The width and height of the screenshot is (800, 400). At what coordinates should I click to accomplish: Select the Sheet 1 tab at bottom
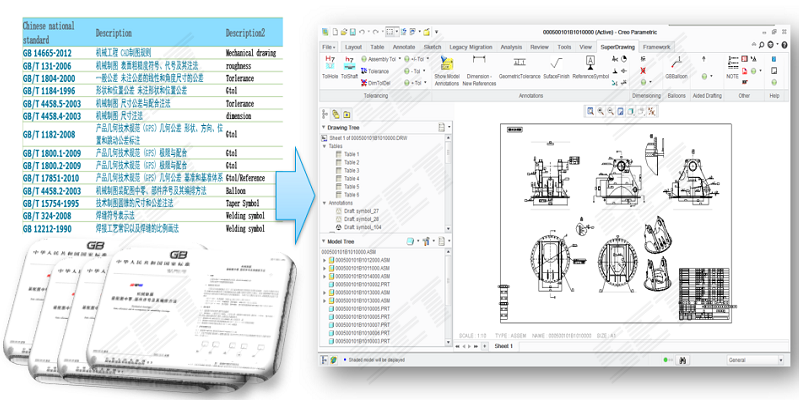coord(504,346)
